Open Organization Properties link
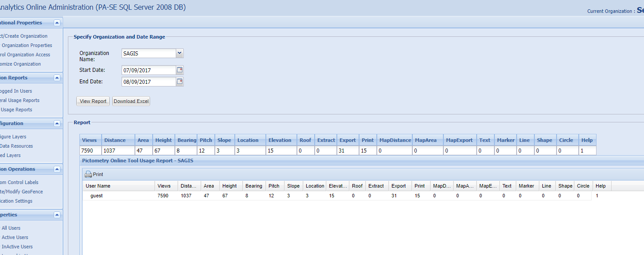Screen dimensions: 644x255 tap(27, 45)
